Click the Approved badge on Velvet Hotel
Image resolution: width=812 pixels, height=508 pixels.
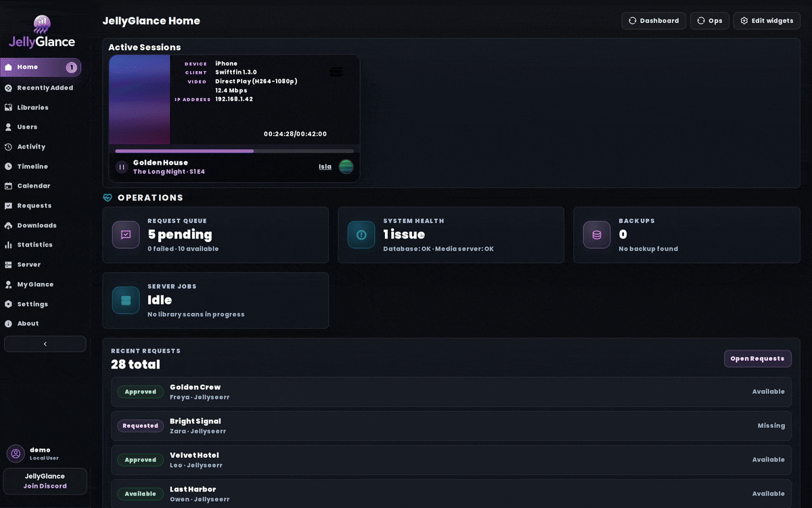(141, 460)
